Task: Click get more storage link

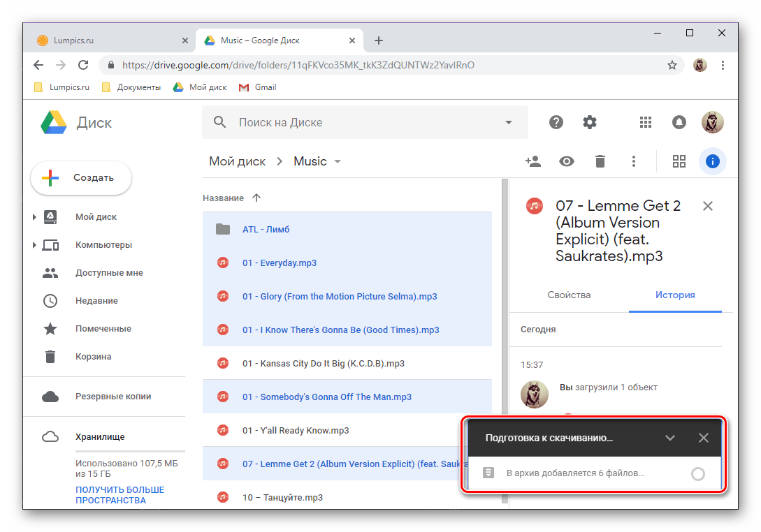Action: 120,495
